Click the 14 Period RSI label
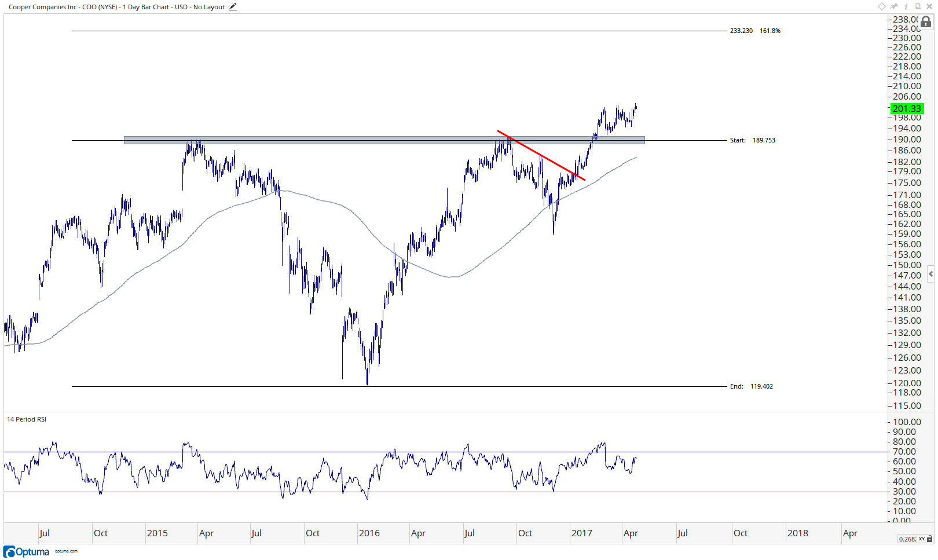The width and height of the screenshot is (938, 560). [27, 419]
